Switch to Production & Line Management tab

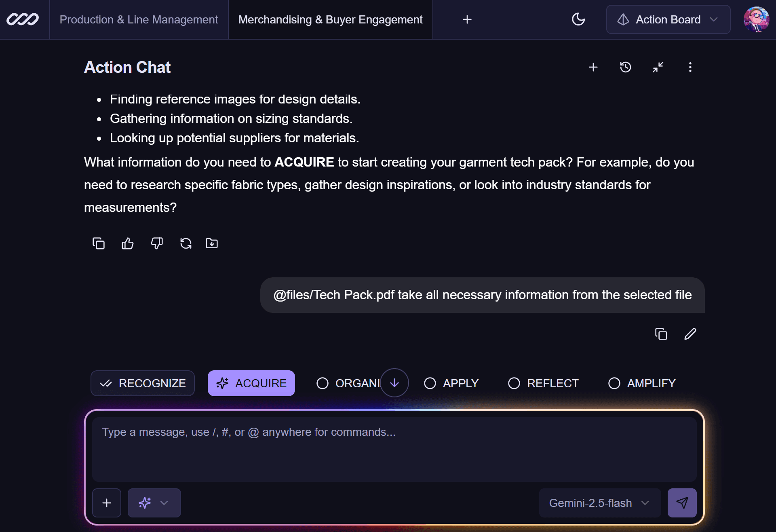(139, 19)
